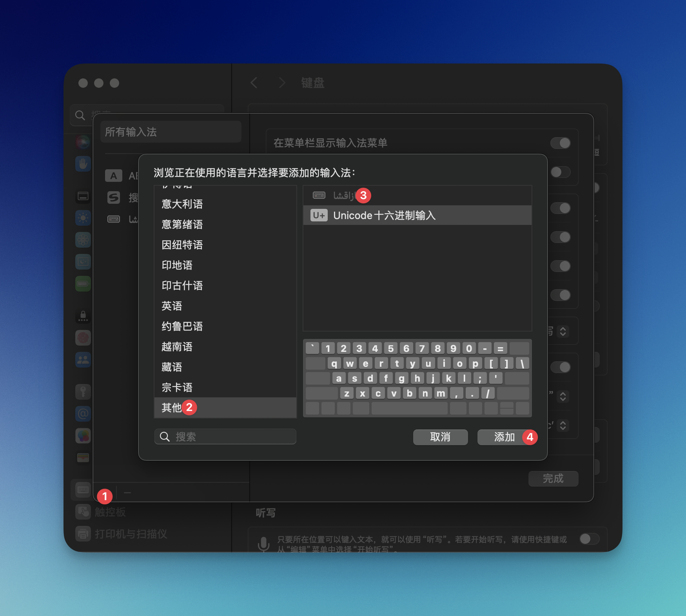Open the quotation mark style dropdown

click(563, 397)
